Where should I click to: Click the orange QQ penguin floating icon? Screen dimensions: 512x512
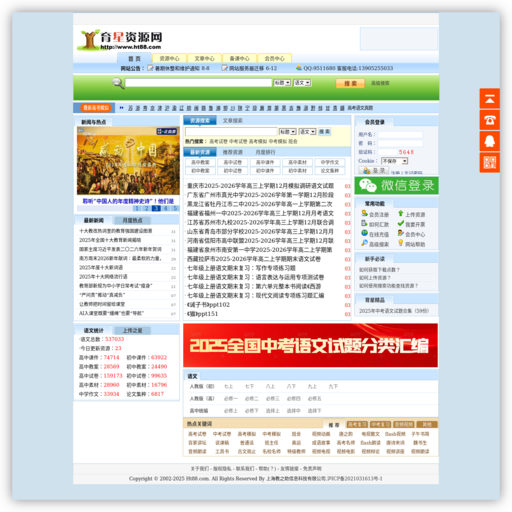tap(489, 141)
